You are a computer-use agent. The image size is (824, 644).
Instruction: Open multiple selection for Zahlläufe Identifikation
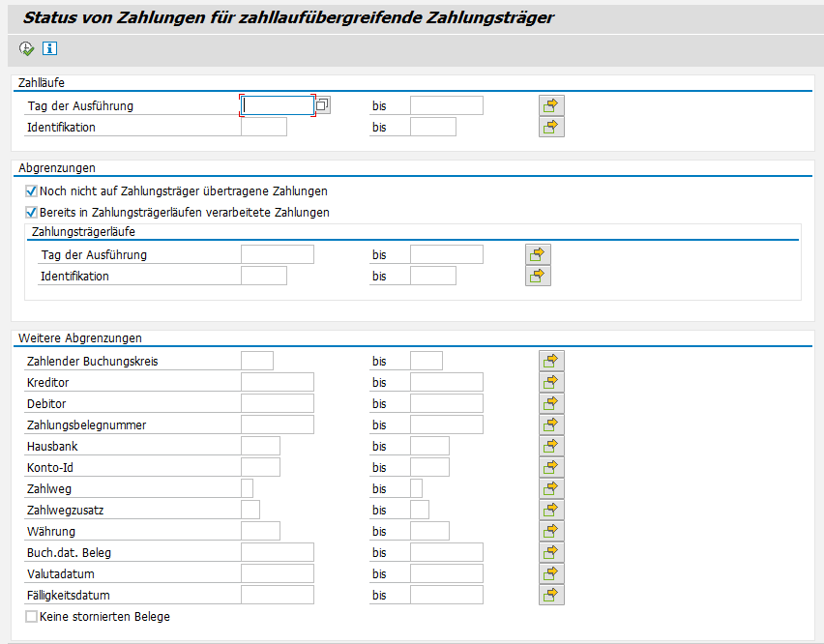(x=551, y=127)
